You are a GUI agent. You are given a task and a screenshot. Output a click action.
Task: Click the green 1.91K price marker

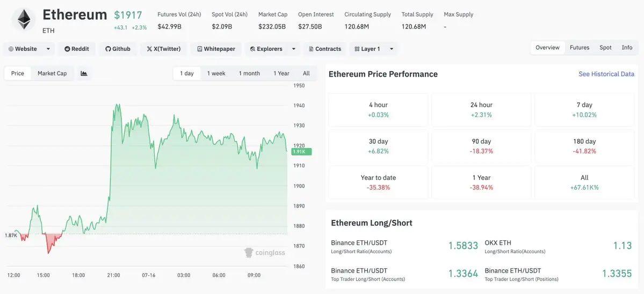pyautogui.click(x=301, y=152)
